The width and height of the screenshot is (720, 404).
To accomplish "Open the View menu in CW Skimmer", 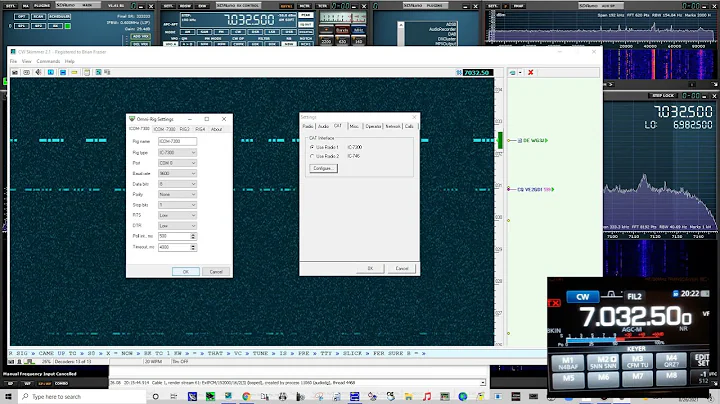I will 27,61.
